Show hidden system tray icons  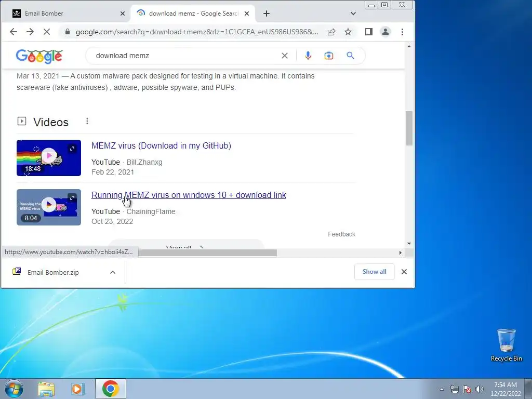click(x=442, y=389)
